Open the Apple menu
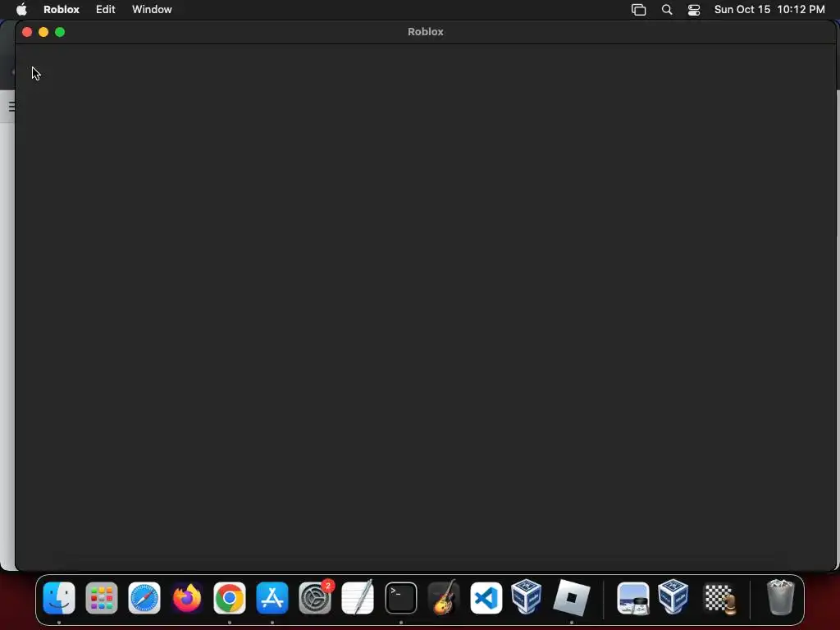 coord(21,9)
